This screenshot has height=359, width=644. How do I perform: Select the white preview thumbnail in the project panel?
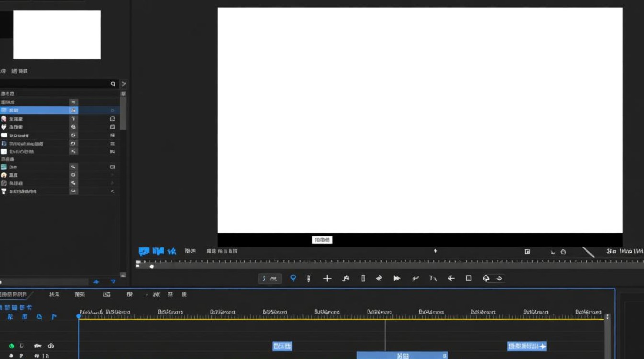(57, 34)
